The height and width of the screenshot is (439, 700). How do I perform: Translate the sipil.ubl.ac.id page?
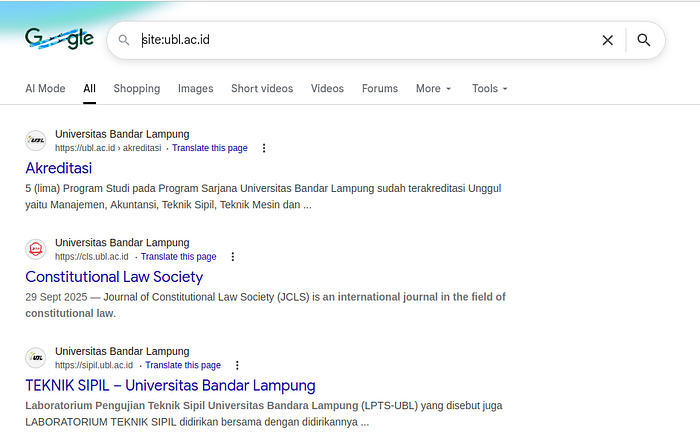pyautogui.click(x=183, y=365)
